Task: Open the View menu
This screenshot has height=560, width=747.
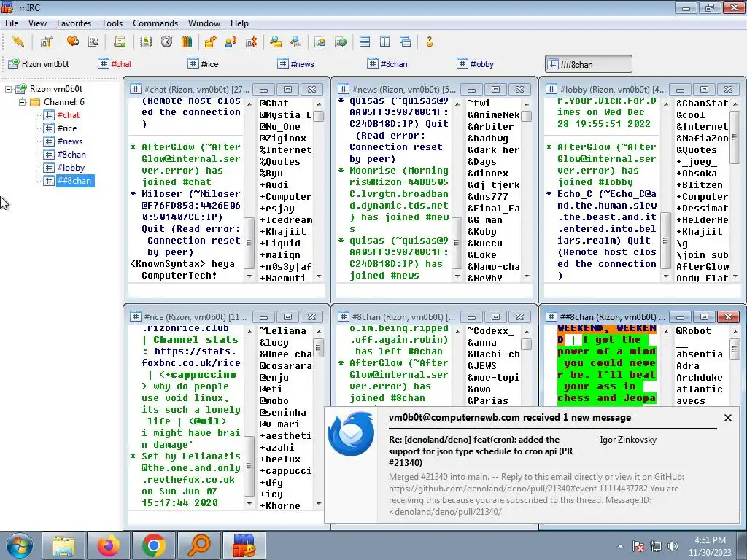Action: pyautogui.click(x=37, y=23)
